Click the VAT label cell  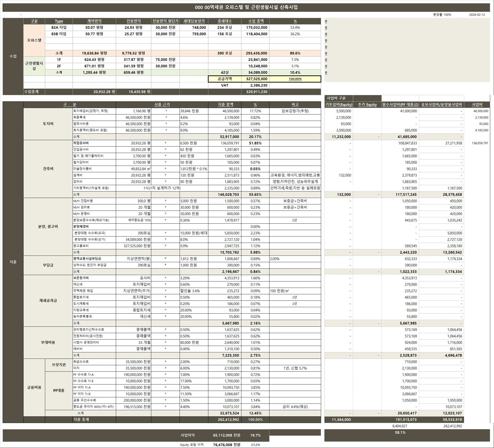click(x=225, y=85)
